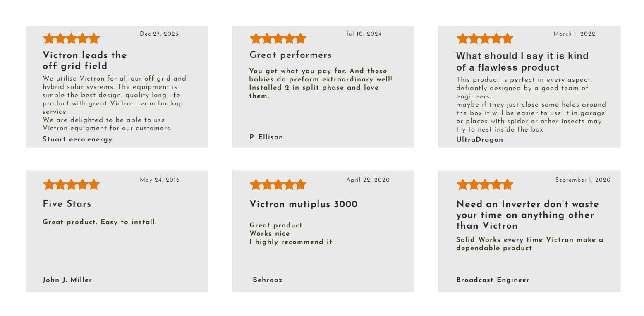Click the 'September 1, 2020' date
This screenshot has height=316, width=644.
583,180
